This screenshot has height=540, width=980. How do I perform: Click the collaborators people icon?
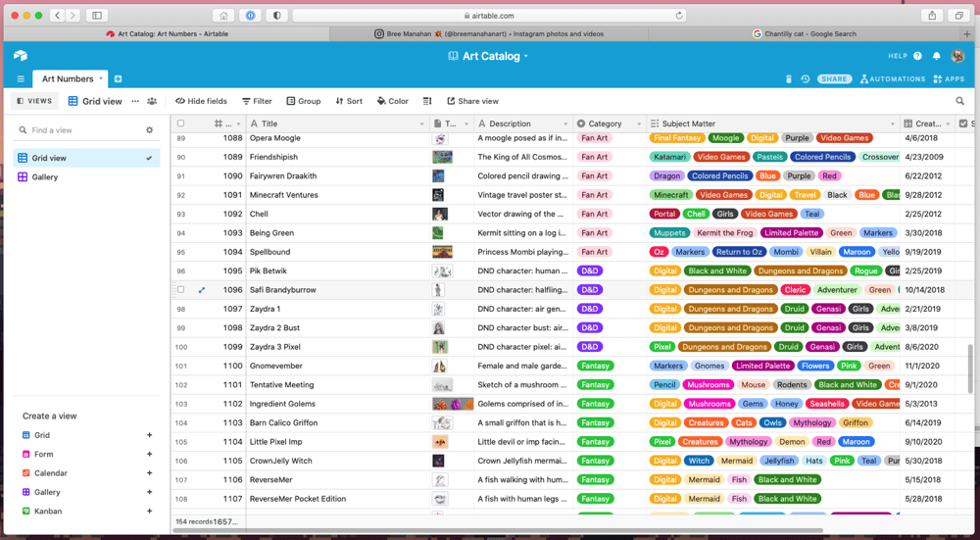click(x=152, y=101)
